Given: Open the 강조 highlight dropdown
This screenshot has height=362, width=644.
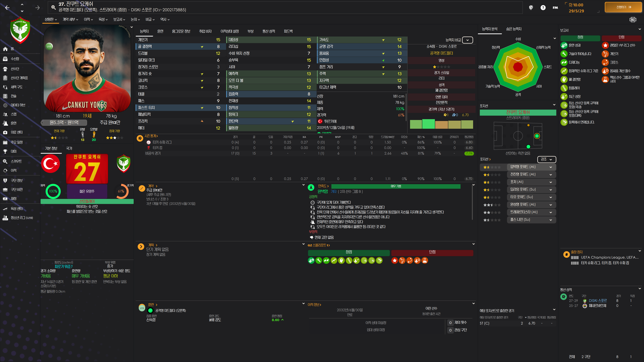Looking at the screenshot, I should tap(547, 159).
